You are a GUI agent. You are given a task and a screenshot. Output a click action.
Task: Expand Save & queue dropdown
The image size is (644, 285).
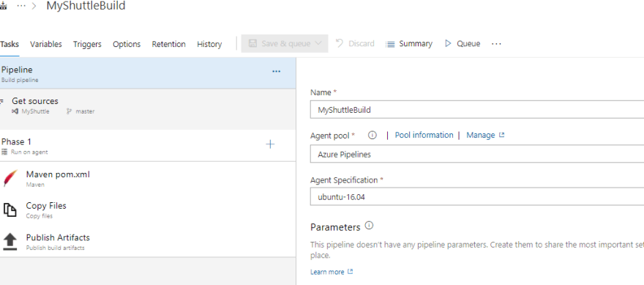coord(318,43)
